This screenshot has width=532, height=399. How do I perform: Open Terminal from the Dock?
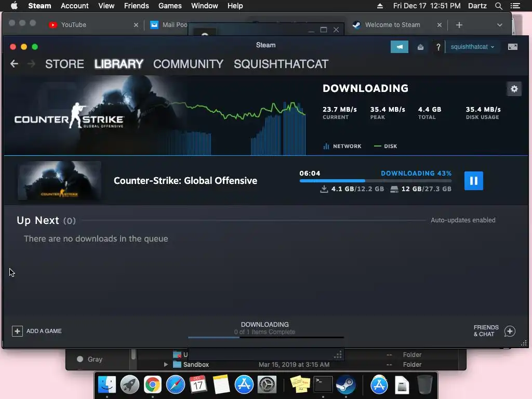click(x=323, y=385)
